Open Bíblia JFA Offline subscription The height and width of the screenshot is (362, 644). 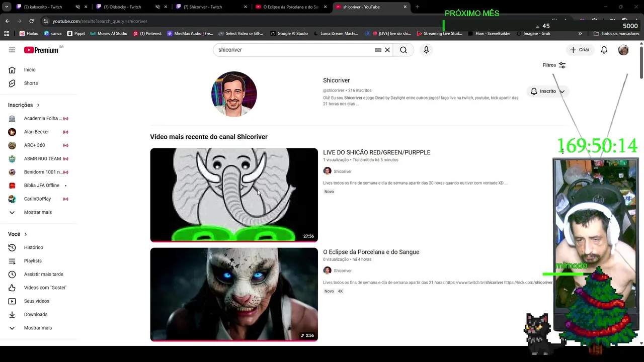click(x=39, y=186)
